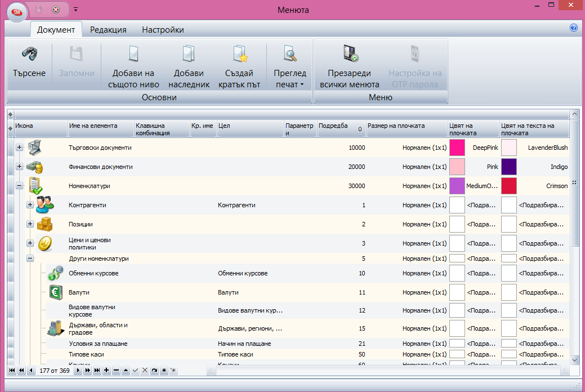The height and width of the screenshot is (392, 585).
Task: Expand the Финансови документи node
Action: point(19,167)
